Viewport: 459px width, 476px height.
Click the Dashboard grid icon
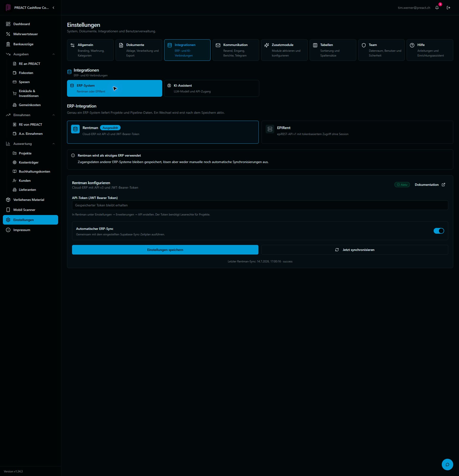coord(8,24)
